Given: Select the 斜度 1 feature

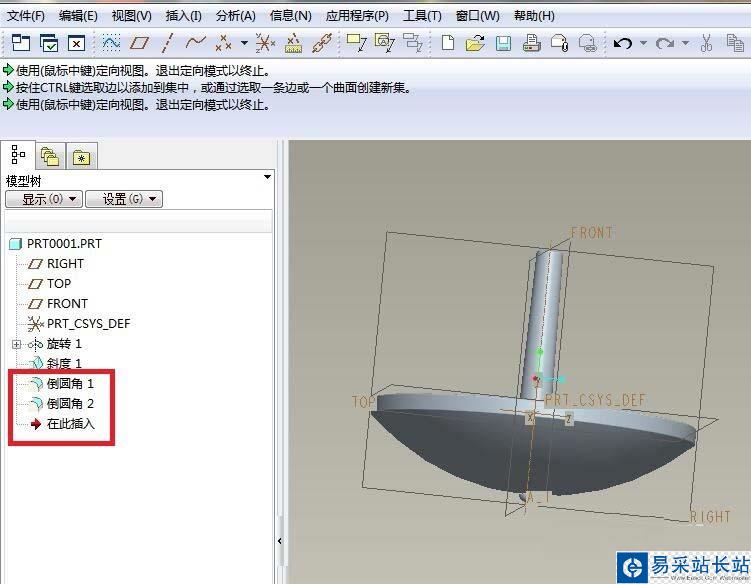Looking at the screenshot, I should (55, 364).
